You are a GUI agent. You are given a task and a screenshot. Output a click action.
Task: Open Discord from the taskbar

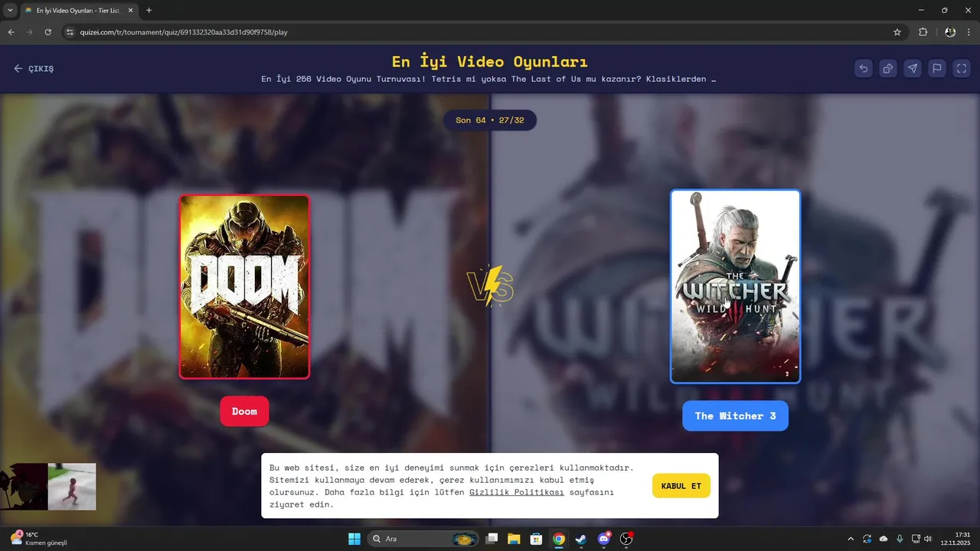coord(604,539)
